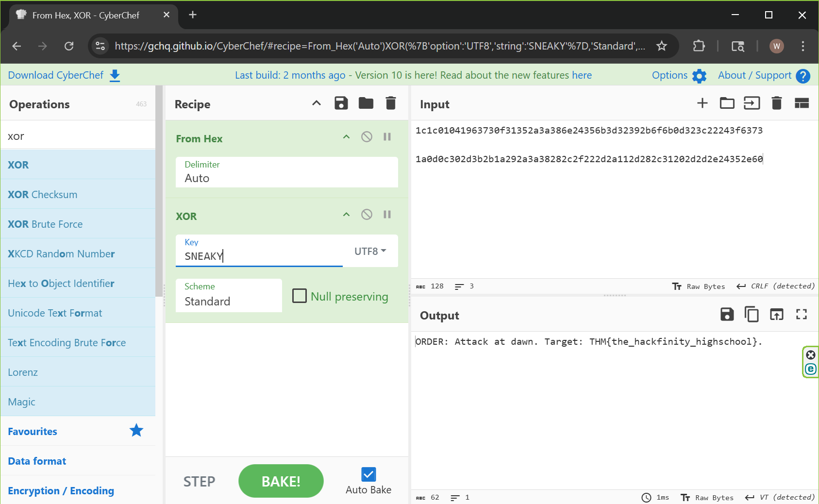819x504 pixels.
Task: Save the output to a file
Action: coord(727,315)
